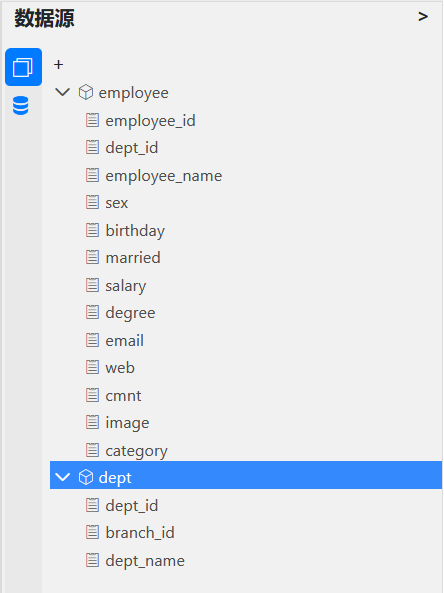Click the cube icon beside employee

click(86, 92)
